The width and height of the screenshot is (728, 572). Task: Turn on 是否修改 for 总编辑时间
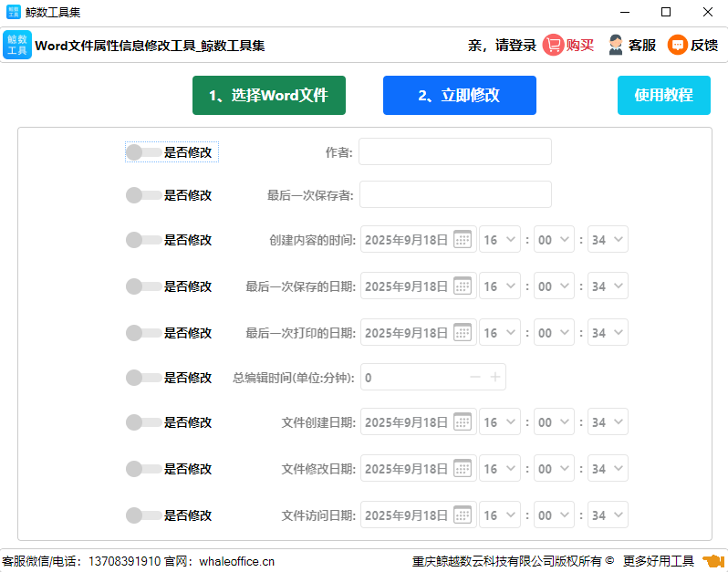point(143,378)
